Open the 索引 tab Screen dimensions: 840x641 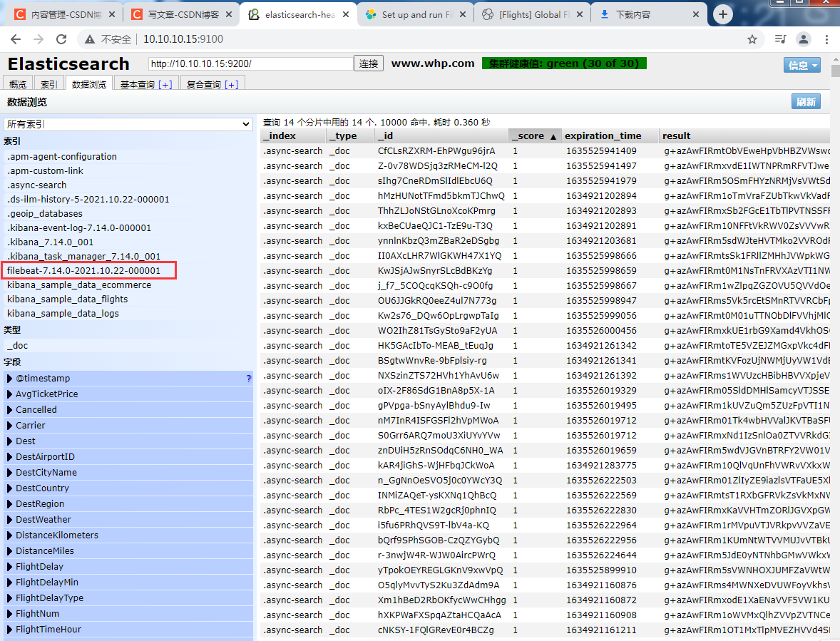tap(48, 84)
